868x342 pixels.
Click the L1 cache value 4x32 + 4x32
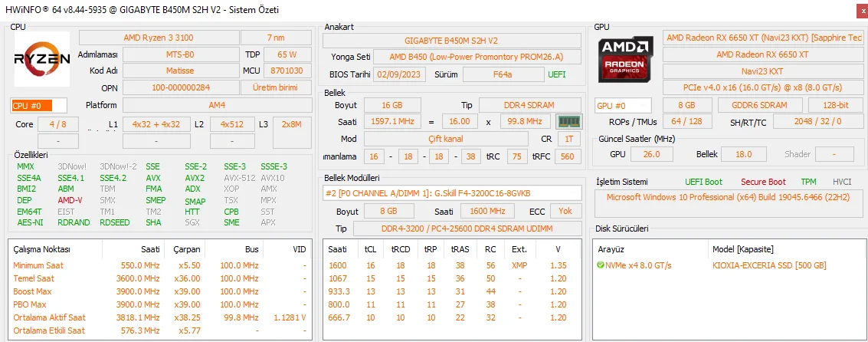point(156,124)
